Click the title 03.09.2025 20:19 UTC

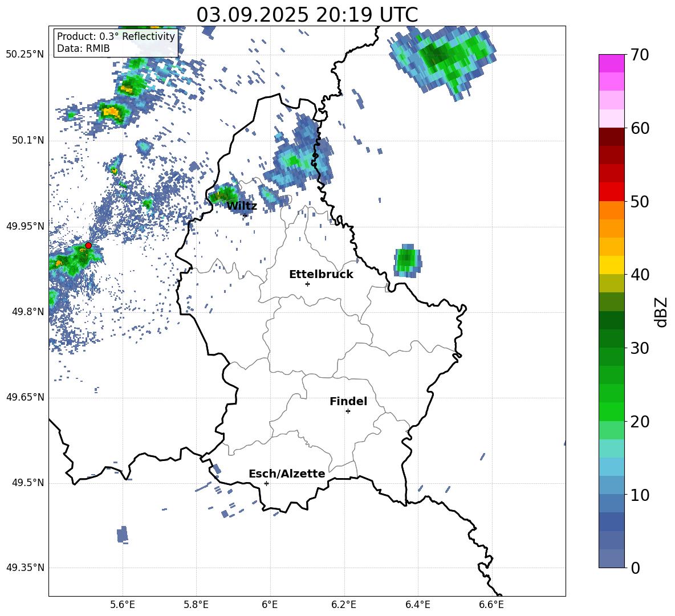[x=307, y=15]
